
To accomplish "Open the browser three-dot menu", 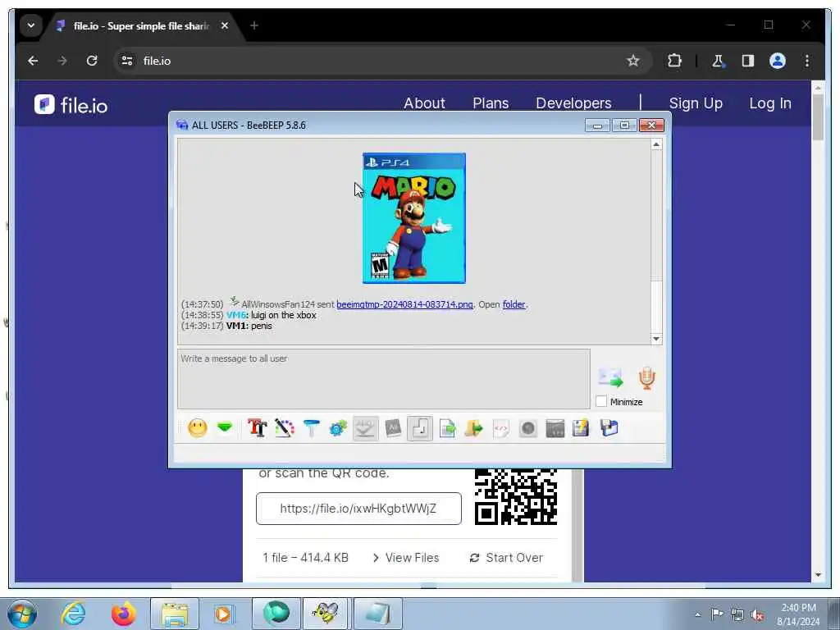I will (807, 61).
